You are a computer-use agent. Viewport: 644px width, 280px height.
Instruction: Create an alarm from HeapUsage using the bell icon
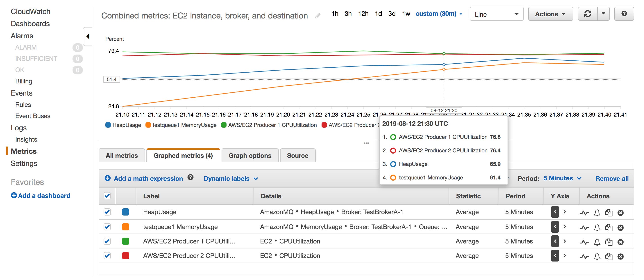[x=596, y=212]
